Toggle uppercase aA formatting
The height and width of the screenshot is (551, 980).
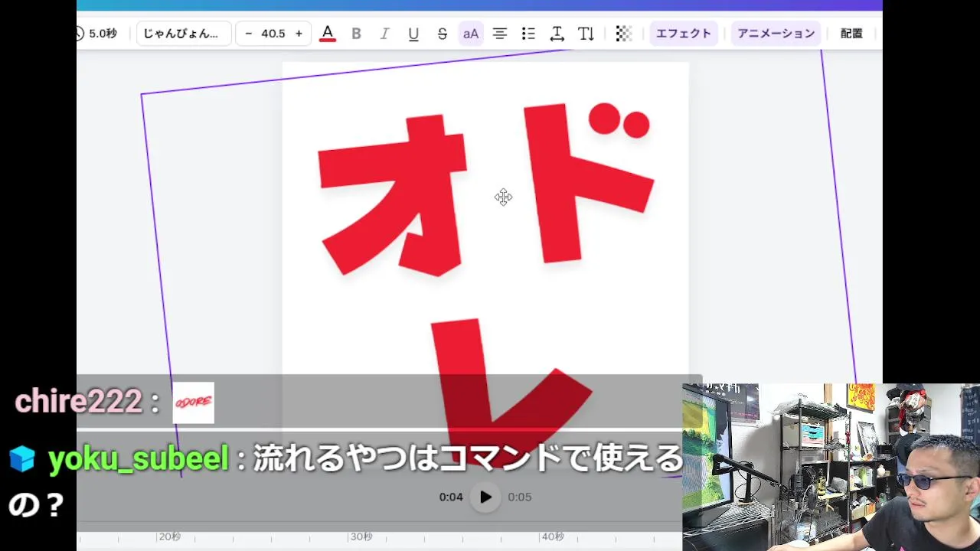click(471, 34)
